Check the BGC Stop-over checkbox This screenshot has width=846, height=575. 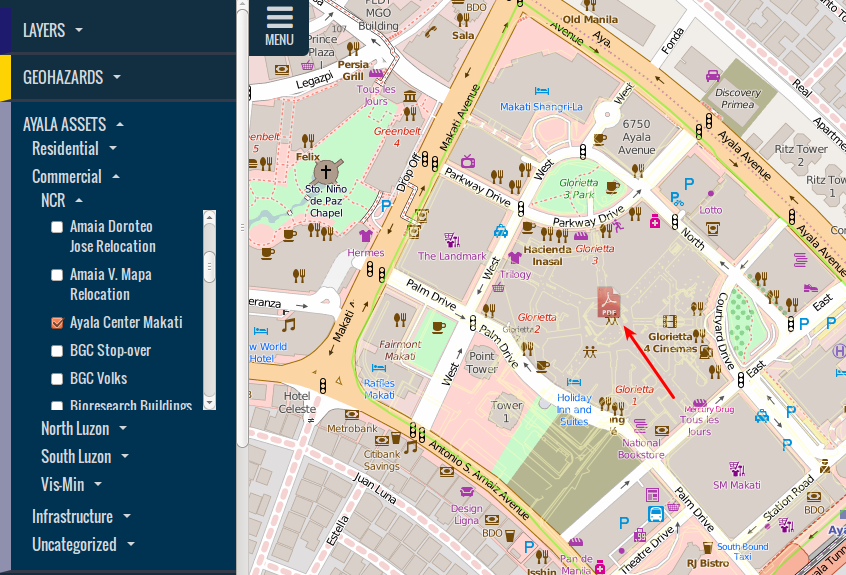57,351
